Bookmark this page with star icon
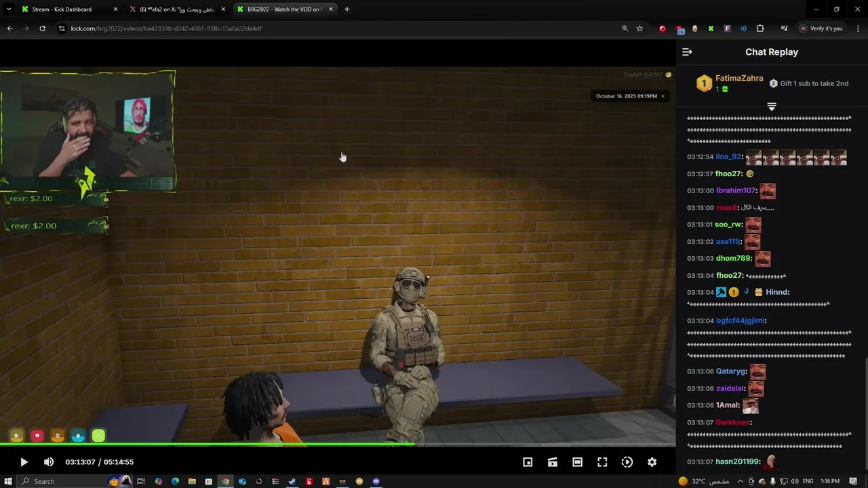The height and width of the screenshot is (488, 868). click(639, 28)
